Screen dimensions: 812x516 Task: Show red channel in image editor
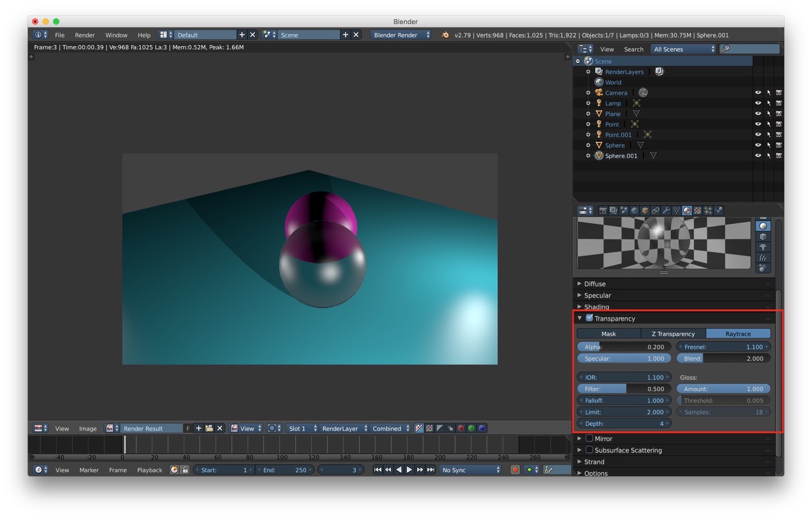(x=461, y=428)
